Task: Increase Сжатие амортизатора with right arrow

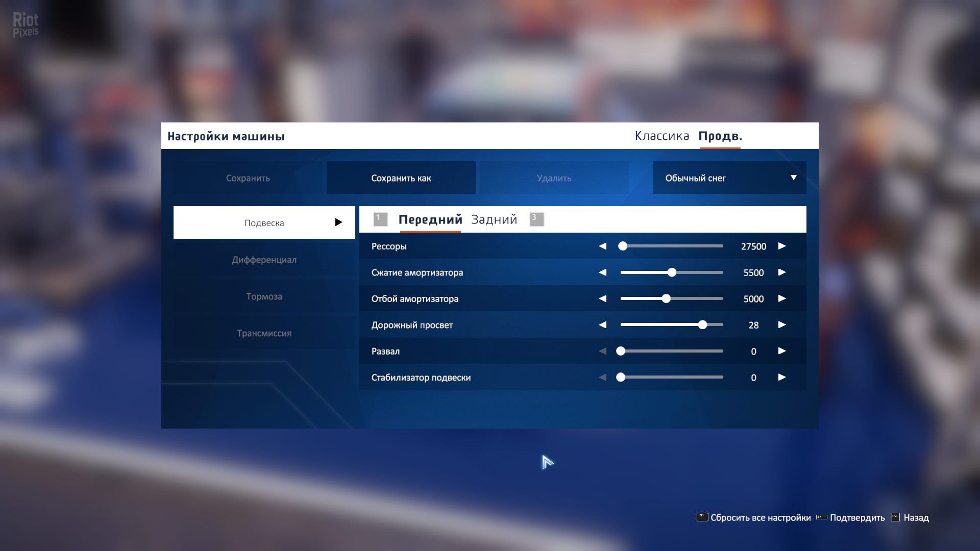Action: pyautogui.click(x=781, y=272)
